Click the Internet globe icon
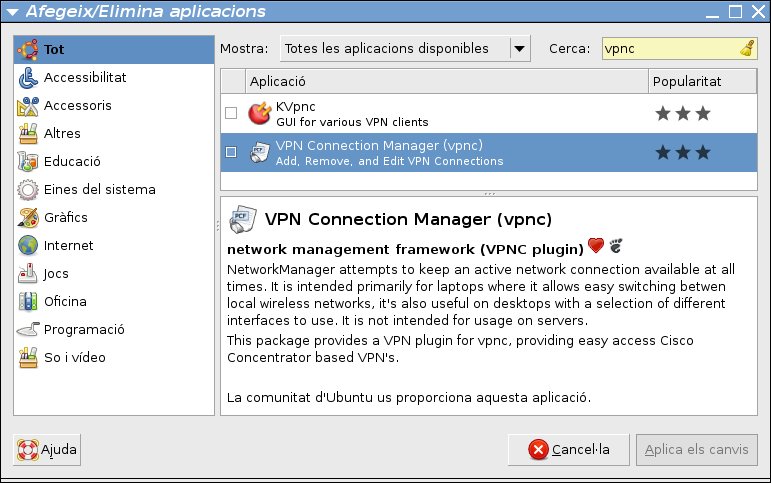Screen dimensions: 771x483 [28, 245]
